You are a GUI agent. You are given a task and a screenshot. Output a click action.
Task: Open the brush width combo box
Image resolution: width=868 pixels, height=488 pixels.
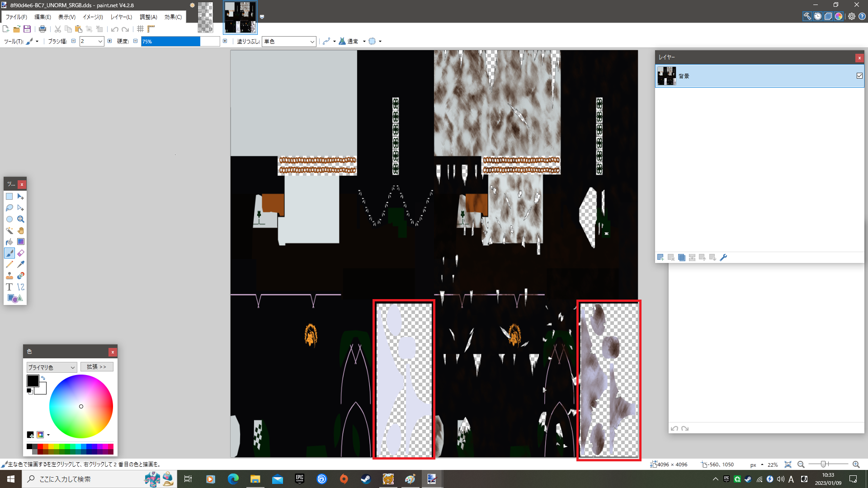click(92, 41)
